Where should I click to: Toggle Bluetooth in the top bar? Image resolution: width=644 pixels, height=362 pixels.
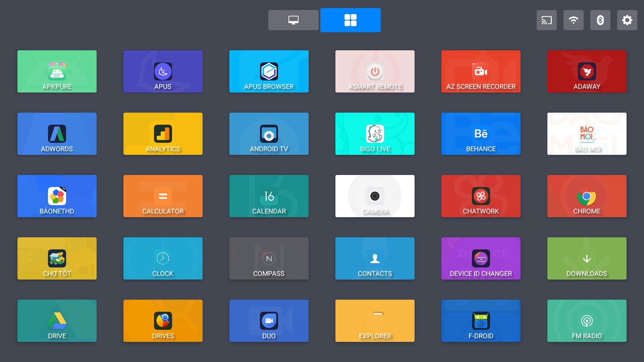point(600,20)
